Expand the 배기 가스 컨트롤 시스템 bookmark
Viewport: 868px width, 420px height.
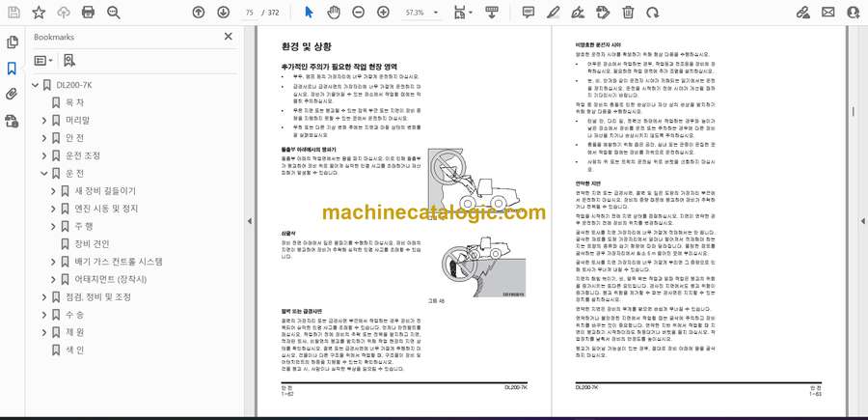coord(53,262)
